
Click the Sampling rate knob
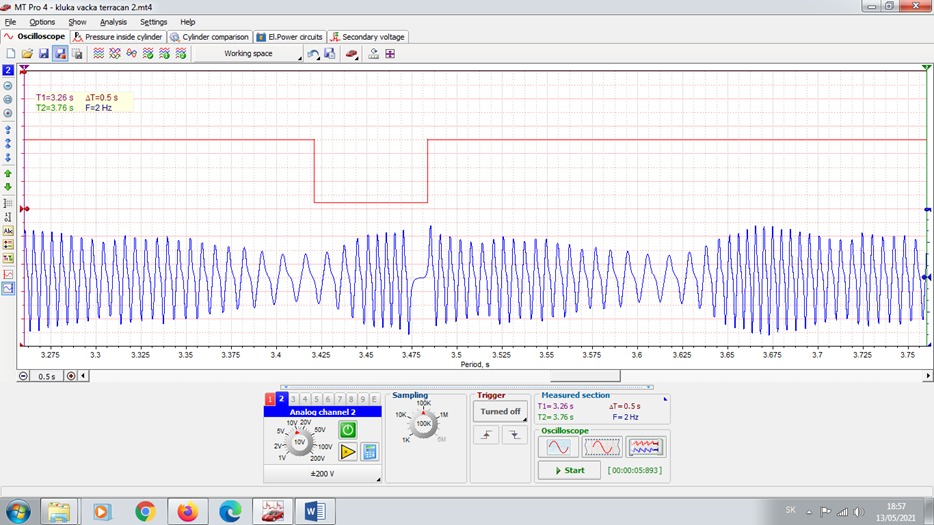pyautogui.click(x=422, y=424)
